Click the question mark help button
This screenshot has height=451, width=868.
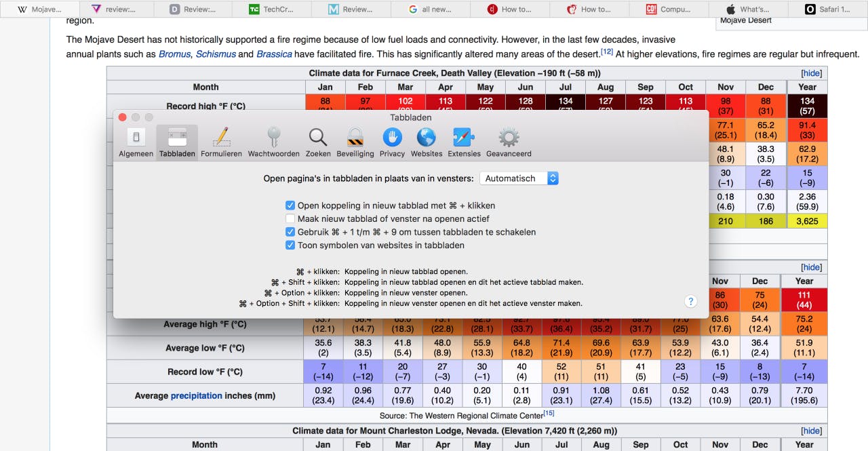[x=690, y=302]
